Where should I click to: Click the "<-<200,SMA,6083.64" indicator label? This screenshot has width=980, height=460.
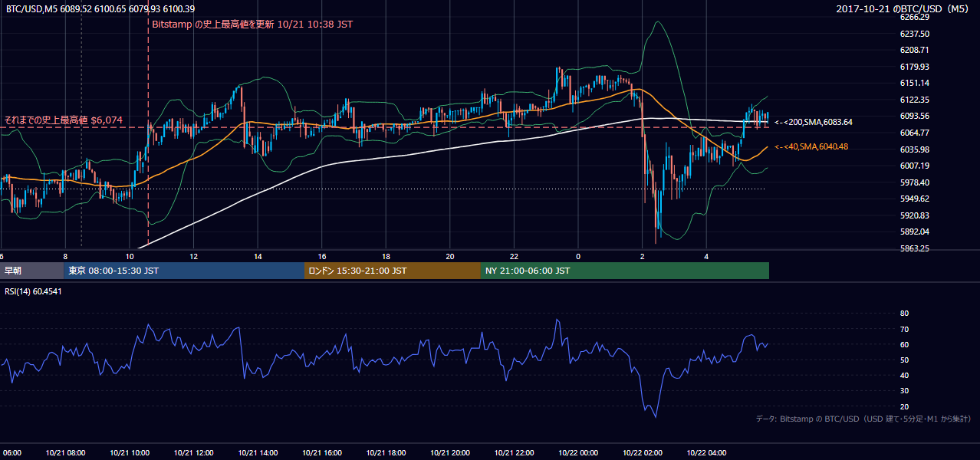[x=814, y=122]
